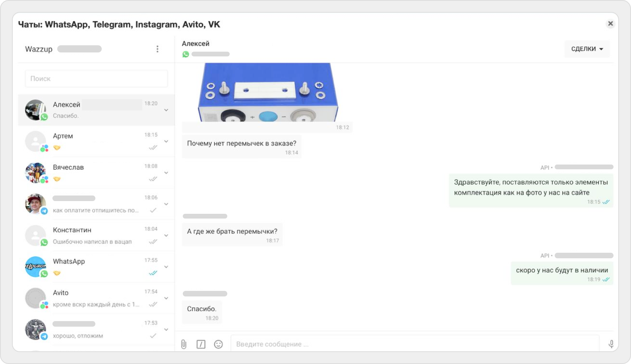
Task: Expand chevron on Avito chat row
Action: pyautogui.click(x=166, y=298)
